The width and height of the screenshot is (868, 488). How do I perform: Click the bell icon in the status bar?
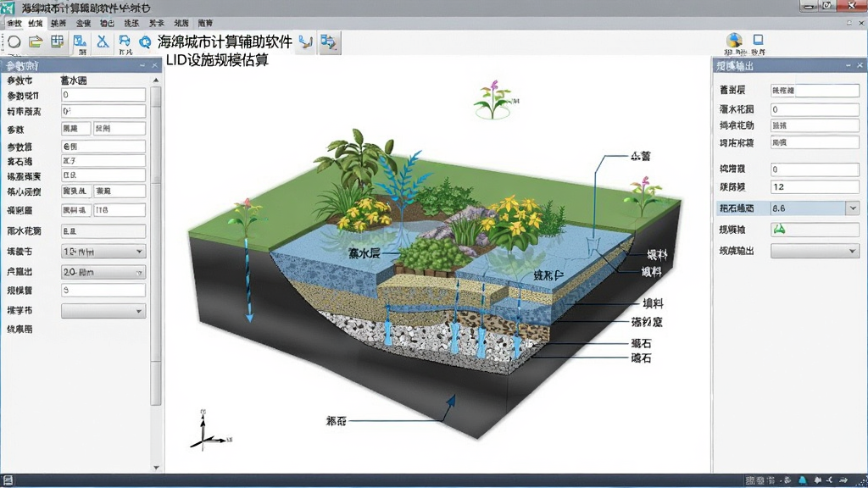tap(802, 480)
